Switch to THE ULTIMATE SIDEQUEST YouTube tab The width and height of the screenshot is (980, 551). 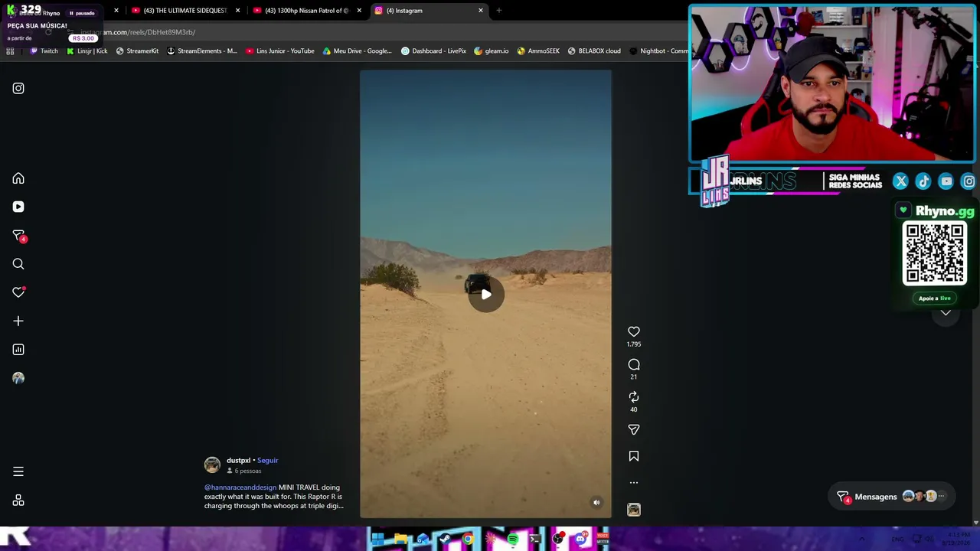click(185, 11)
